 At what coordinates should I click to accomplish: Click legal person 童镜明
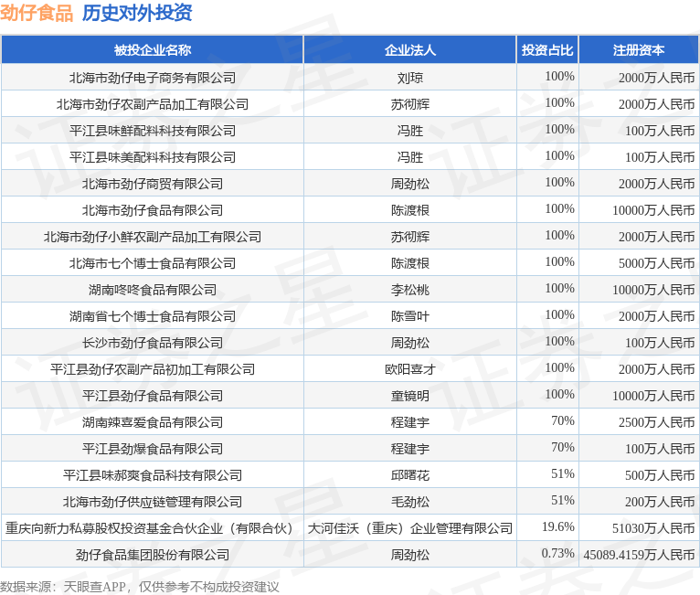[409, 396]
